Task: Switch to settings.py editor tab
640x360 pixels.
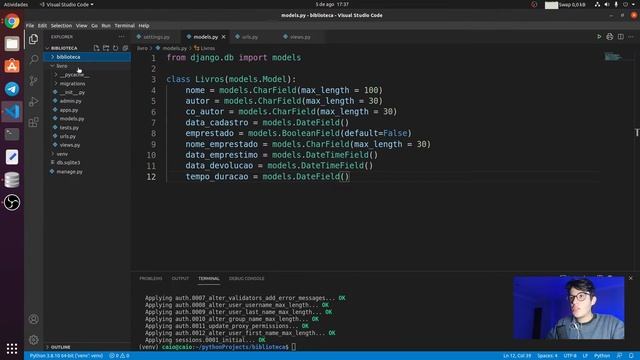Action: [157, 37]
